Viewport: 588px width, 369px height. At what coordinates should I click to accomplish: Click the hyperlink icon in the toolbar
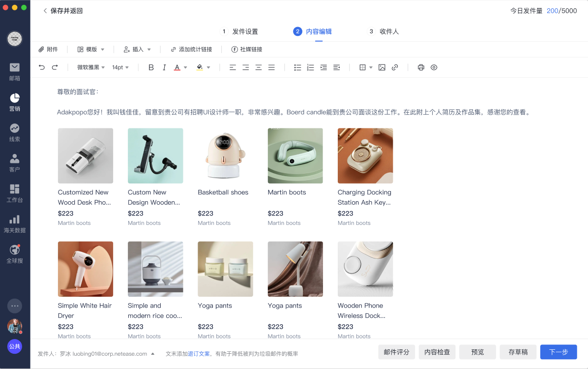pyautogui.click(x=395, y=67)
